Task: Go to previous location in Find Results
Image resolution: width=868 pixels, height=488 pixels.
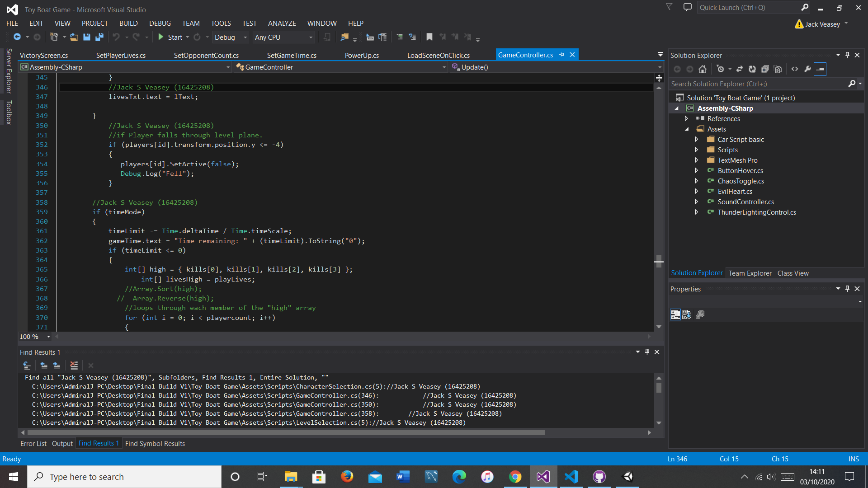Action: point(44,366)
